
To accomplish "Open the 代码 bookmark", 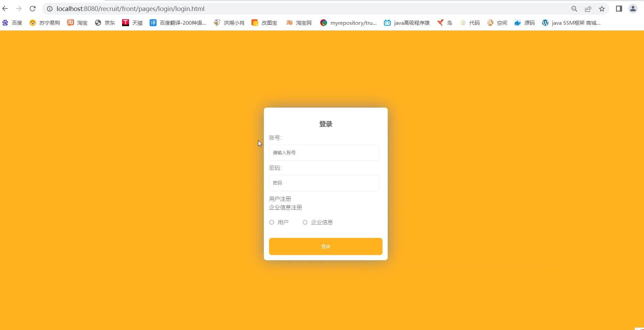I will (x=470, y=23).
